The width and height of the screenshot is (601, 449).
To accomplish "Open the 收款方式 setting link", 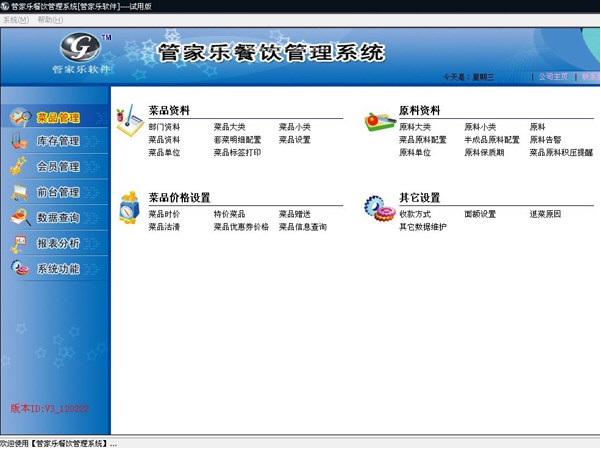I will tap(415, 214).
